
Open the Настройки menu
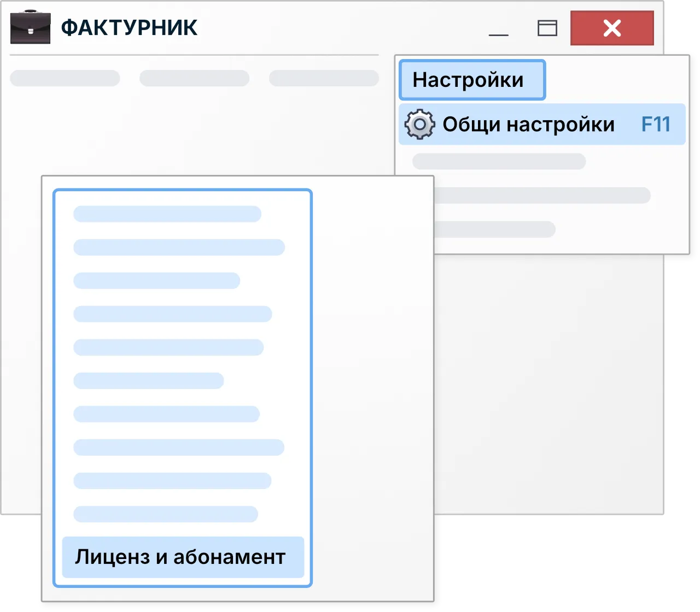pos(472,80)
